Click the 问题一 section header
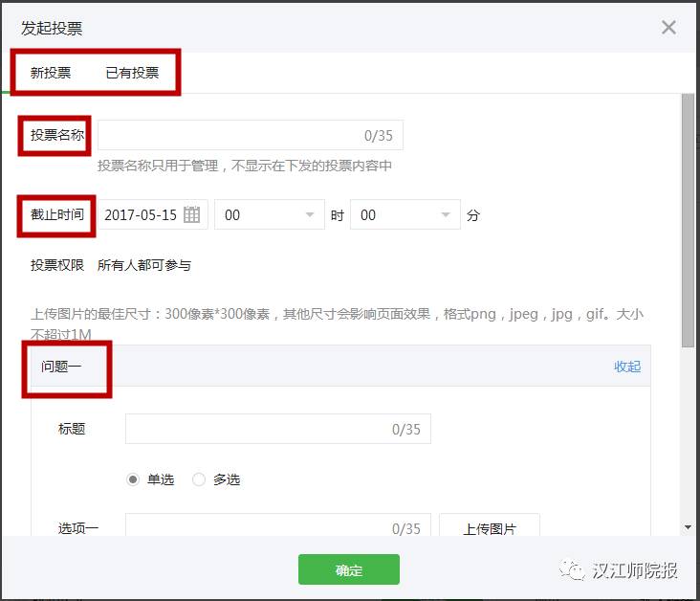 (x=61, y=367)
